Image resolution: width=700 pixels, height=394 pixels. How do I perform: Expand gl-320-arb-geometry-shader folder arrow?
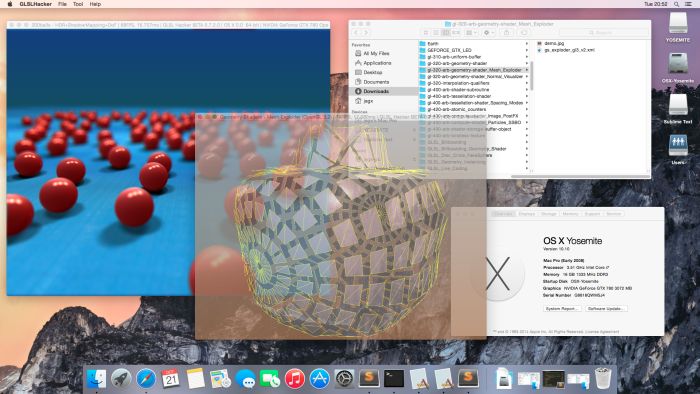pos(526,63)
